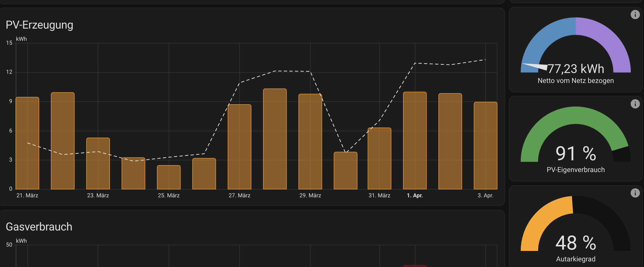Click the 31. März PV bar
Screen dimensions: 644x267
[x=379, y=159]
